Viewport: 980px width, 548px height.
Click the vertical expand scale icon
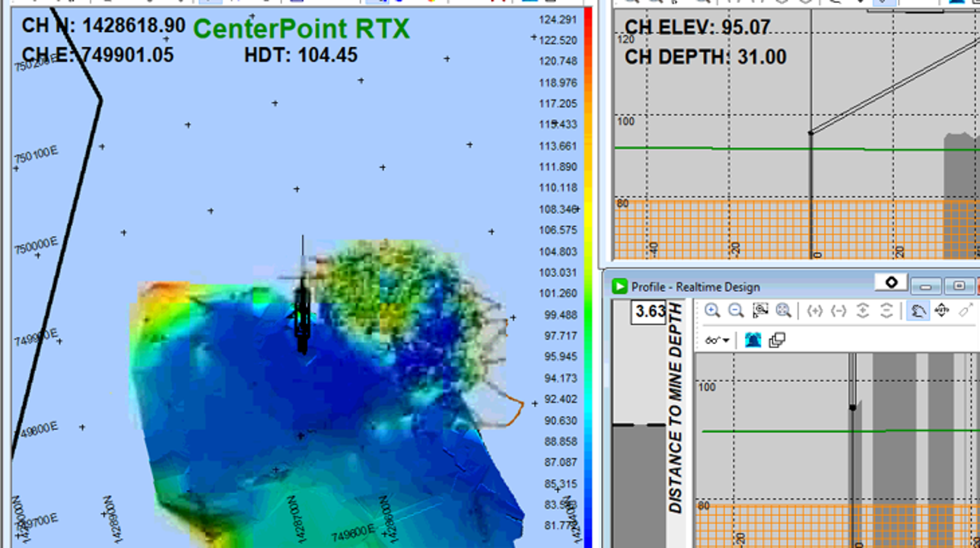863,311
